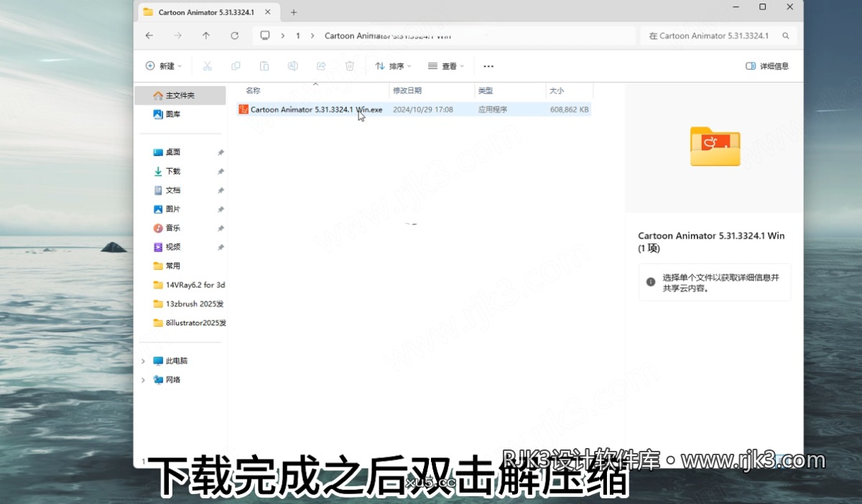Viewport: 862px width, 504px height.
Task: Unpin 图片 using its pin icon
Action: [221, 209]
